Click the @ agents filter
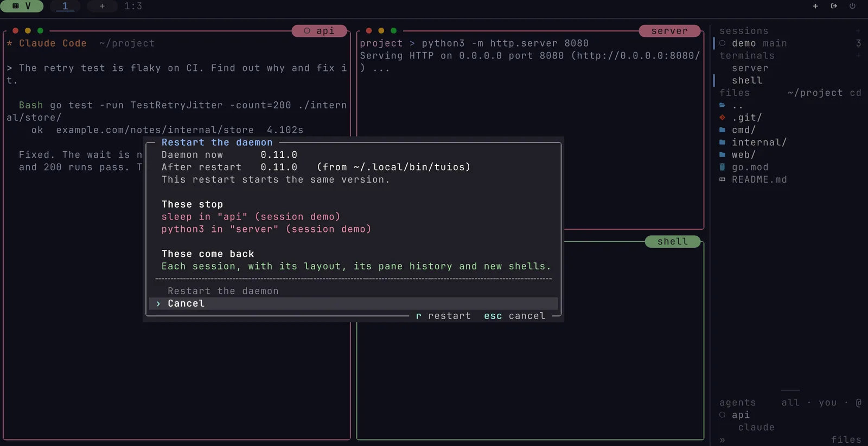This screenshot has width=868, height=446. pyautogui.click(x=859, y=403)
